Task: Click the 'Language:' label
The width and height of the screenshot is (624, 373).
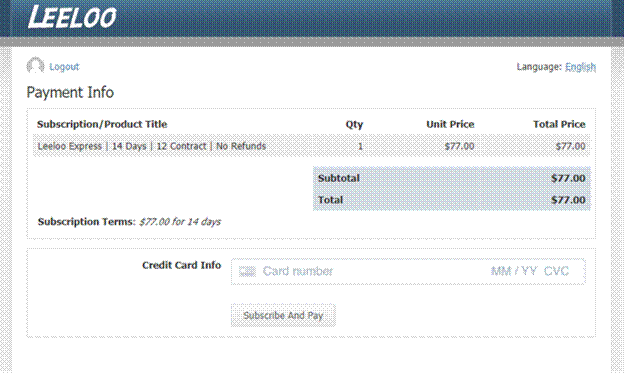Action: [539, 66]
